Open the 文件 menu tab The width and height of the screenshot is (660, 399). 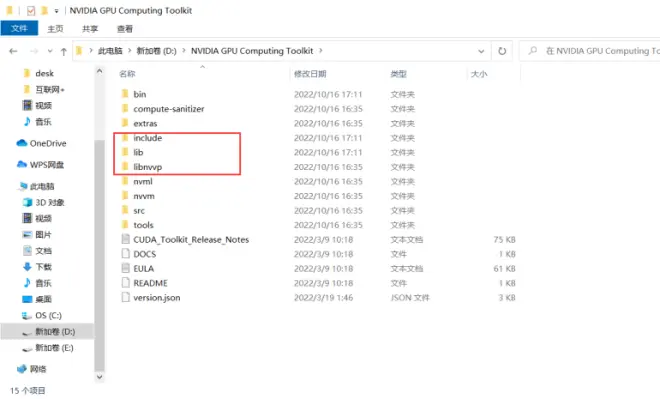point(19,28)
